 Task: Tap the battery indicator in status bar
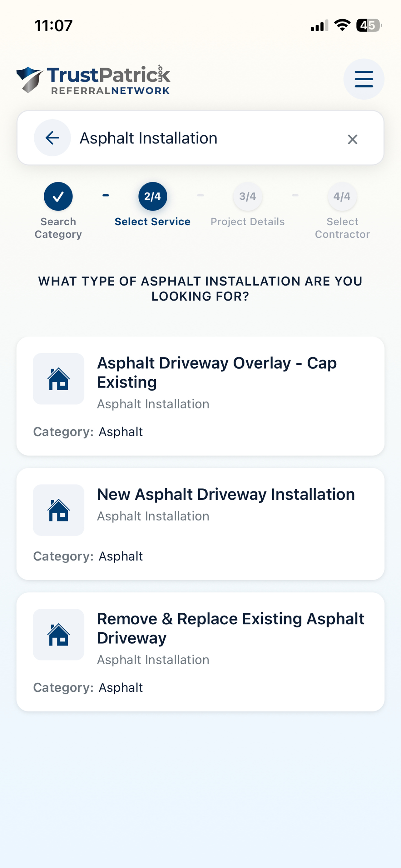369,26
